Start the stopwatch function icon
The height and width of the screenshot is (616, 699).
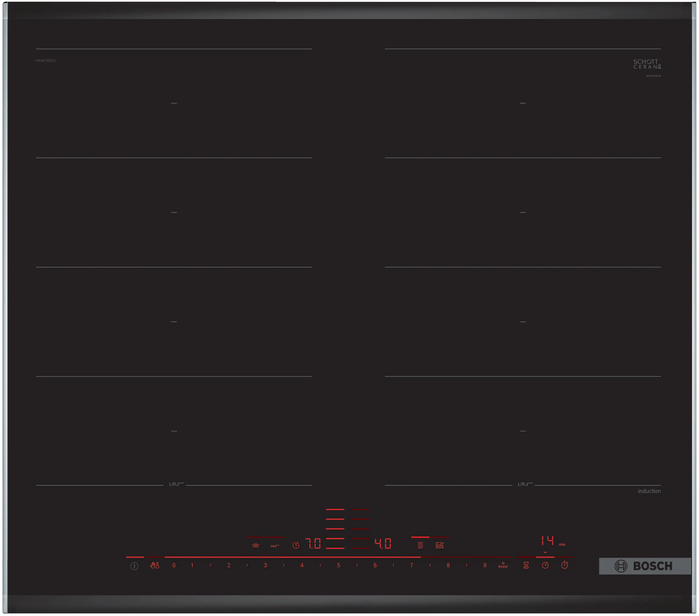(565, 566)
